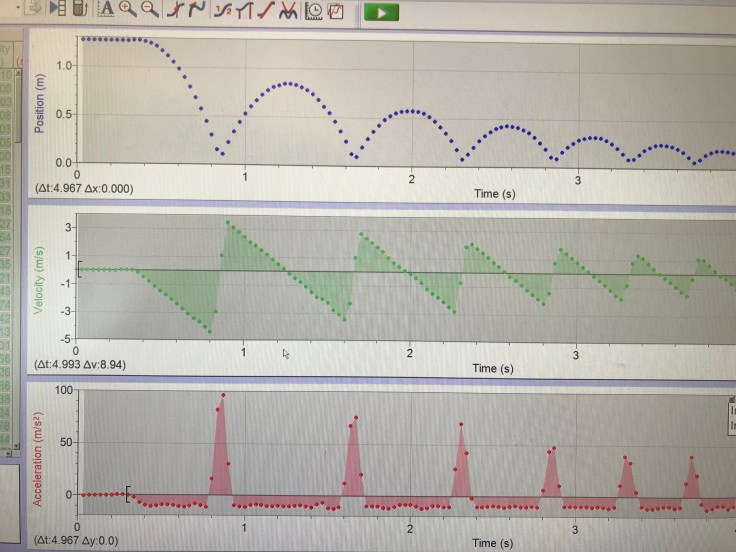Open the Curve Fit tool
Screen dimensions: 736x552
(x=288, y=10)
